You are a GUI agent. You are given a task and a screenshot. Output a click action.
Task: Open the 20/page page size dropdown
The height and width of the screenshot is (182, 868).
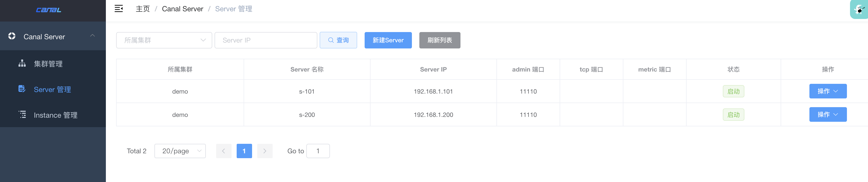coord(180,151)
